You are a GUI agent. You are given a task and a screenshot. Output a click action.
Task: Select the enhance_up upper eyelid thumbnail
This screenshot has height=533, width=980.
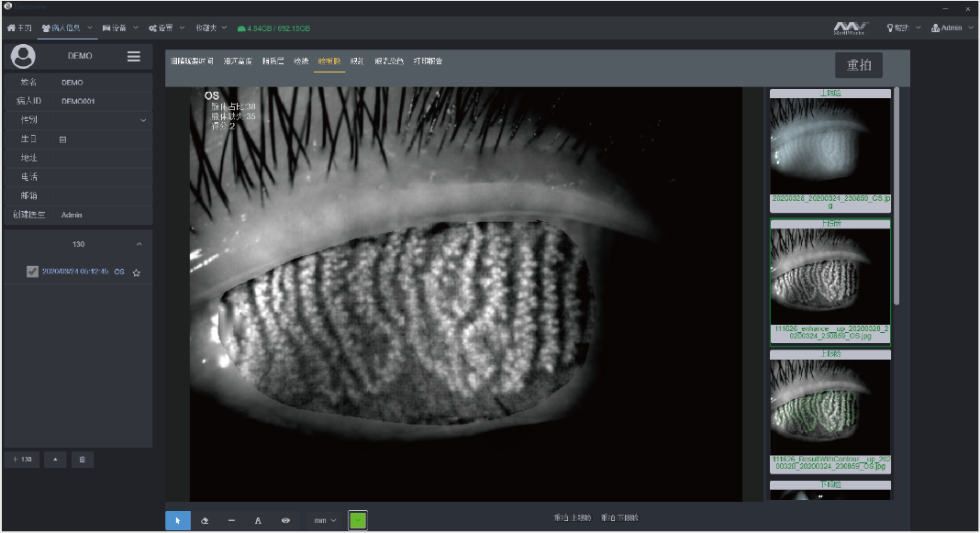click(830, 282)
